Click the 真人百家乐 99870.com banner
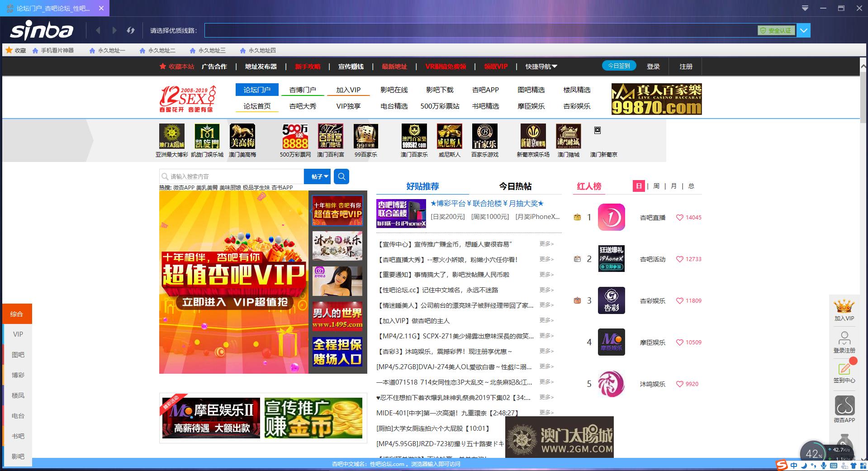 click(656, 99)
